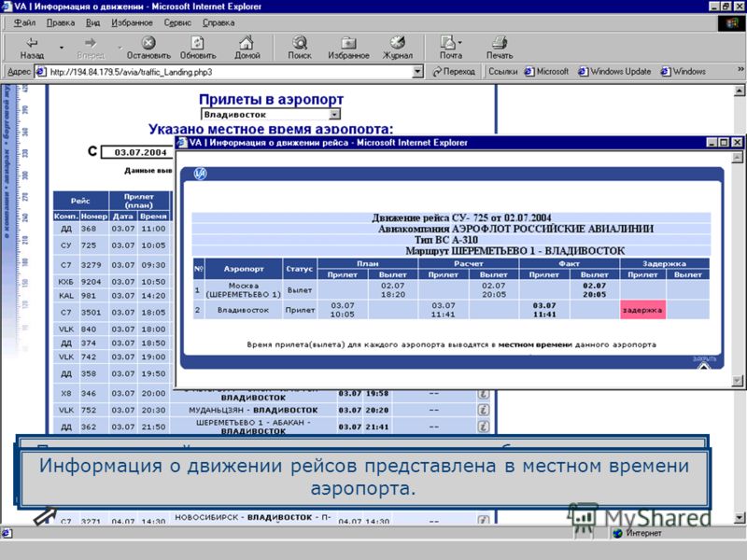747x560 pixels.
Task: Click the Владивосток airport cell in popup
Action: tap(244, 310)
